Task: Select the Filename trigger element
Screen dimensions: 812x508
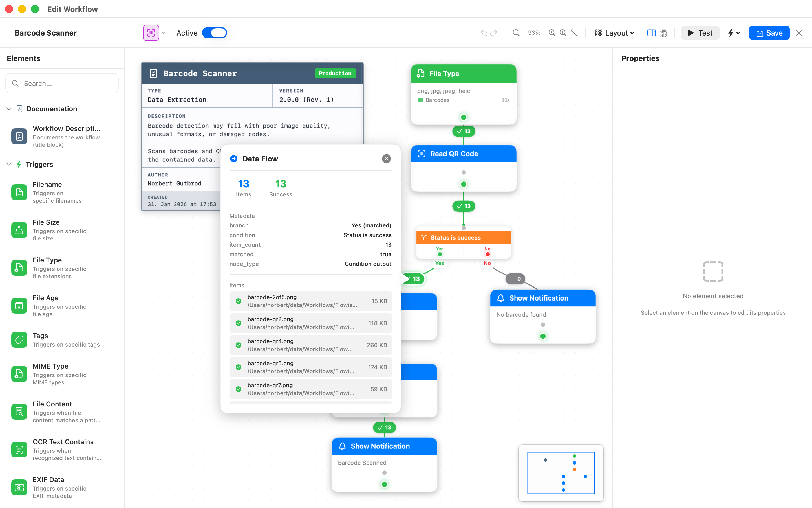Action: coord(62,192)
